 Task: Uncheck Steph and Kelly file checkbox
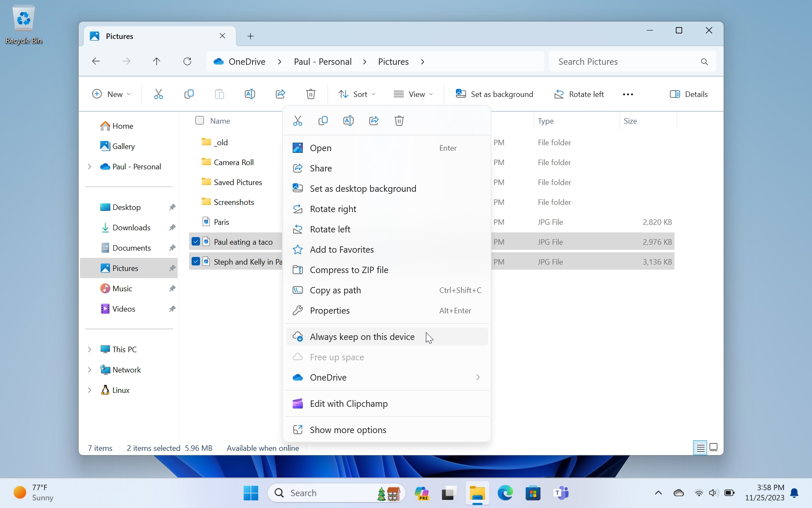196,262
